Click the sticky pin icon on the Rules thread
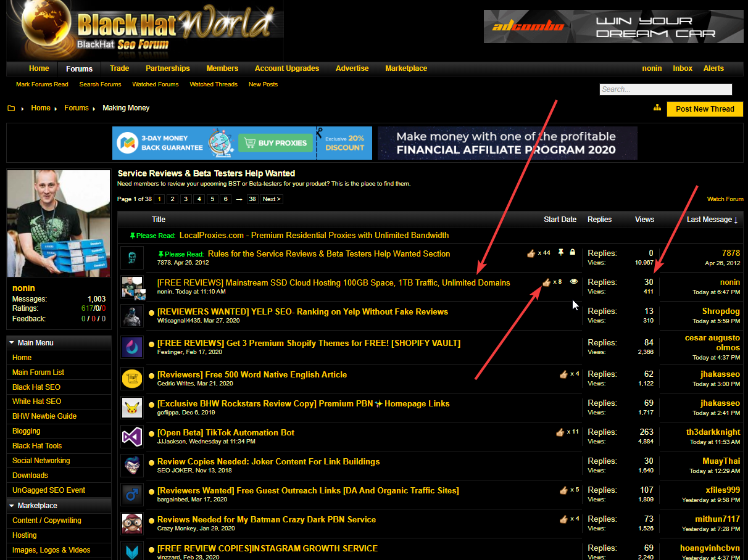Image resolution: width=748 pixels, height=560 pixels. coord(560,252)
